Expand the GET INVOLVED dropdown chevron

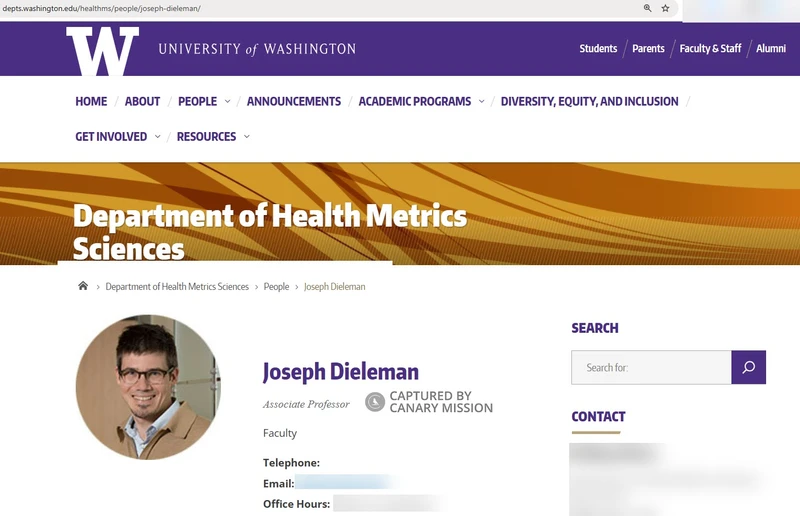[x=157, y=137]
